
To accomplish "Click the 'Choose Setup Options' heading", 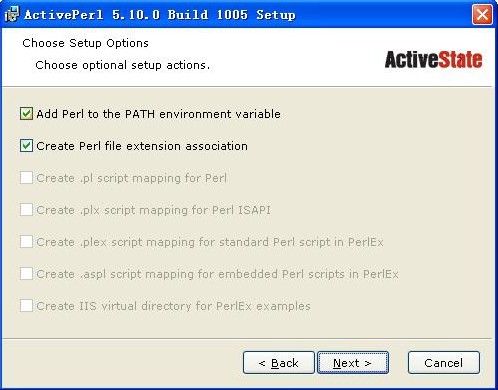I will pos(85,43).
